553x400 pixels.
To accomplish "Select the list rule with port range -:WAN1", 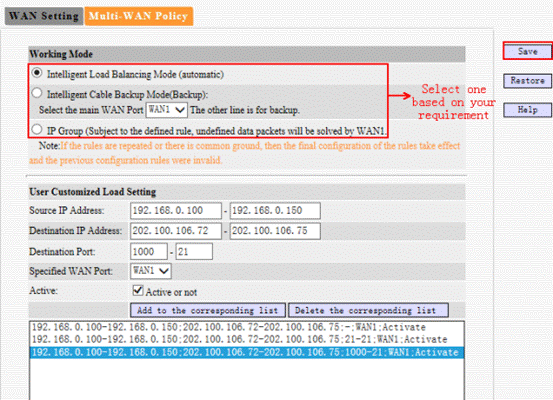I will [247, 327].
